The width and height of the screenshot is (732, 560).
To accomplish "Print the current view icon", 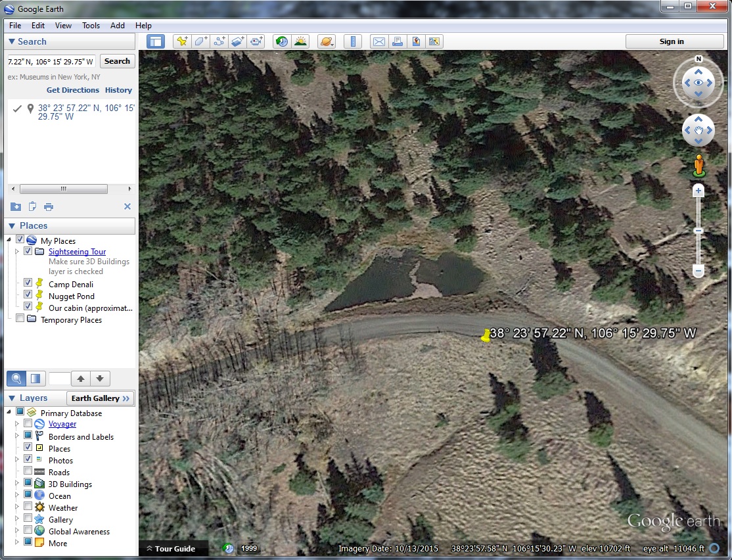I will [x=398, y=41].
